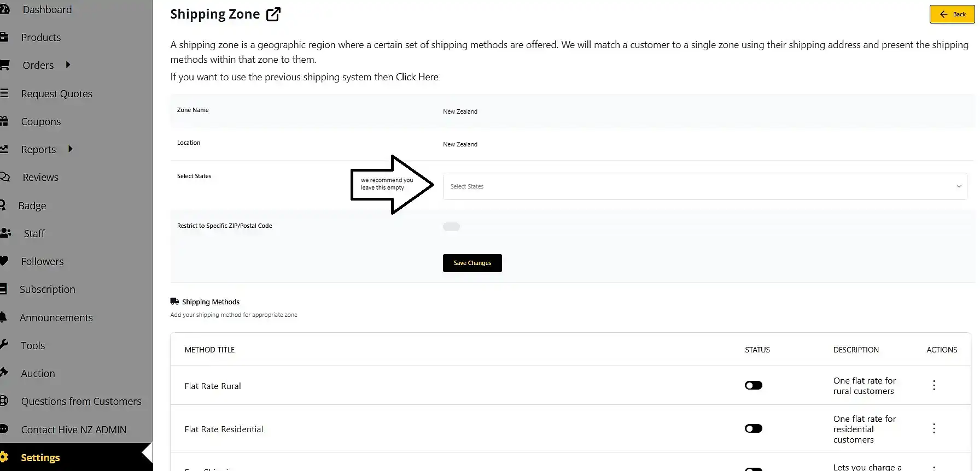Click the Save Changes button
The image size is (980, 471).
point(472,263)
